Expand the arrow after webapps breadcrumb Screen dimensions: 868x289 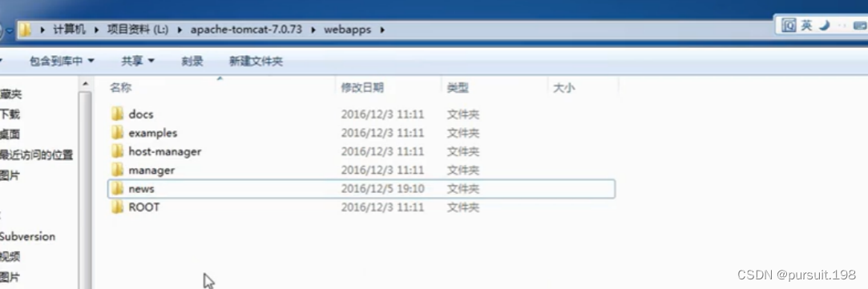coord(382,30)
